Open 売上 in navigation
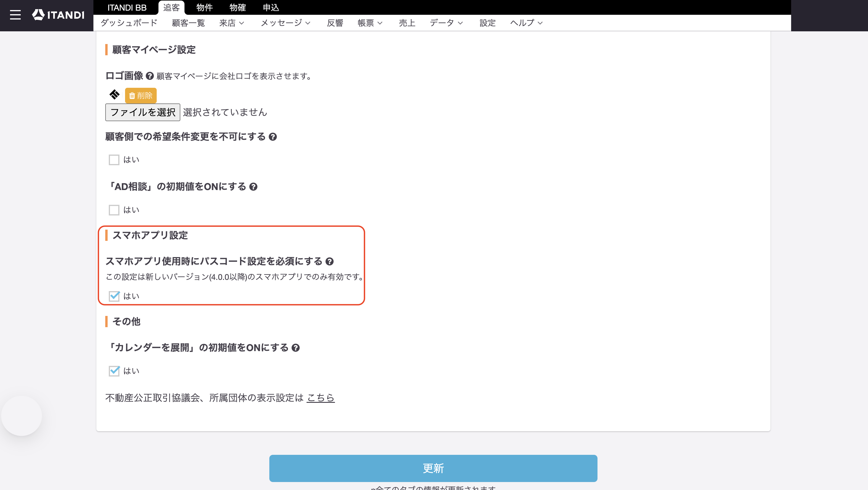 [x=407, y=23]
